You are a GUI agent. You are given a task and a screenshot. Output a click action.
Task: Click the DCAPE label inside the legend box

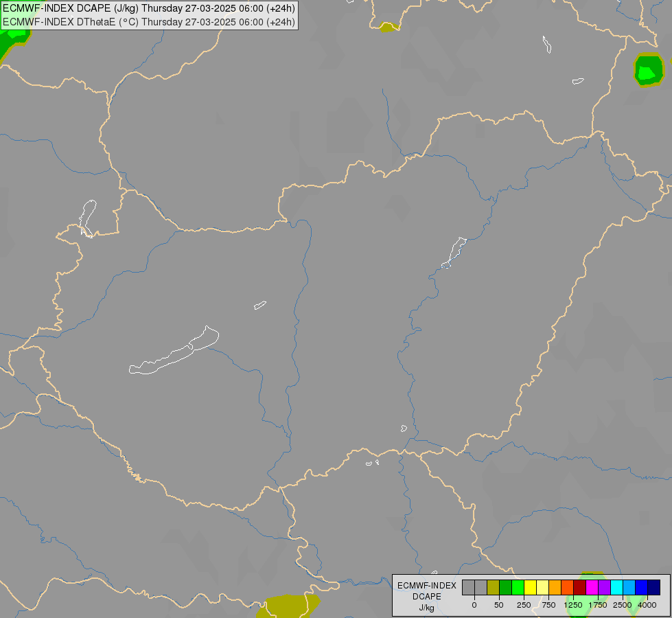click(427, 597)
